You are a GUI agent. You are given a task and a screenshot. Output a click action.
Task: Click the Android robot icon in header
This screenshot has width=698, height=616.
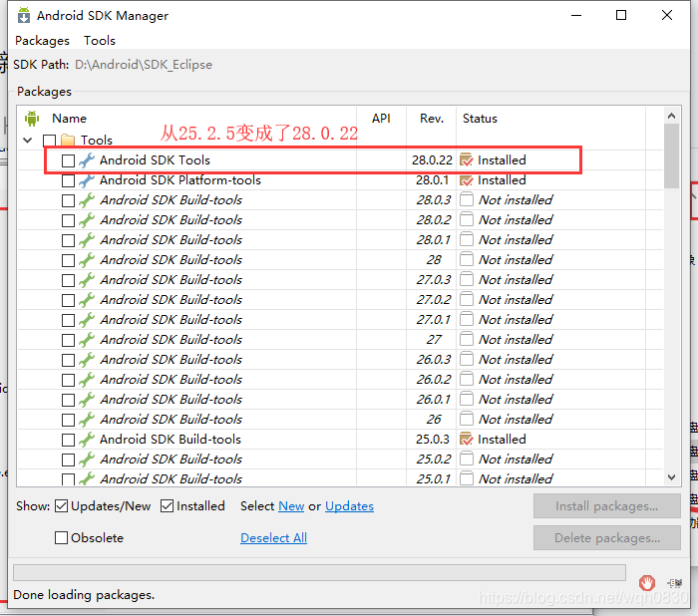point(32,119)
